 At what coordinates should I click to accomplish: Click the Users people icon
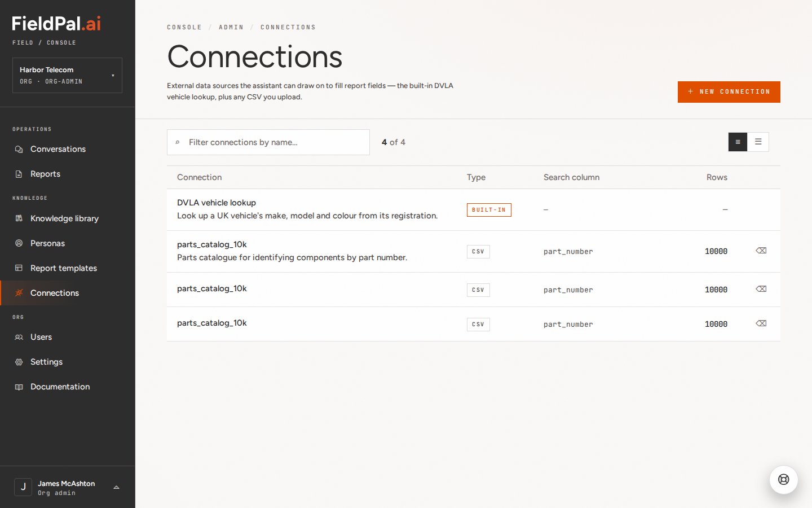[19, 337]
